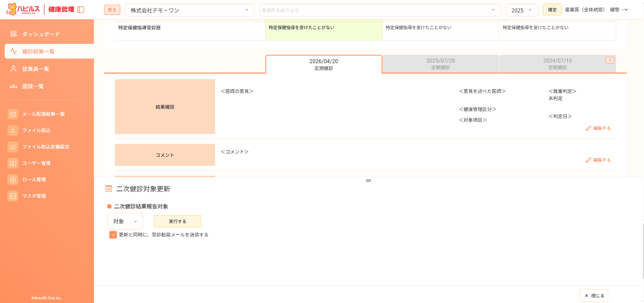Viewport: 644px width, 303px height.
Task: Click the 特定保健指導受診歴 row label
Action: [140, 28]
